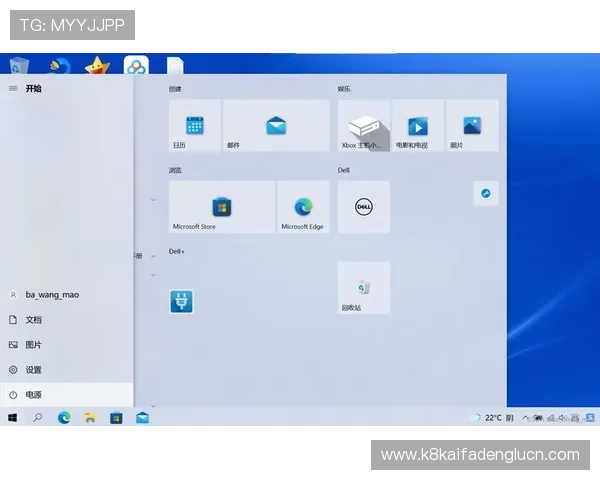Screen dimensions: 600x480
Task: Launch the Microsoft Store tile
Action: pos(222,207)
